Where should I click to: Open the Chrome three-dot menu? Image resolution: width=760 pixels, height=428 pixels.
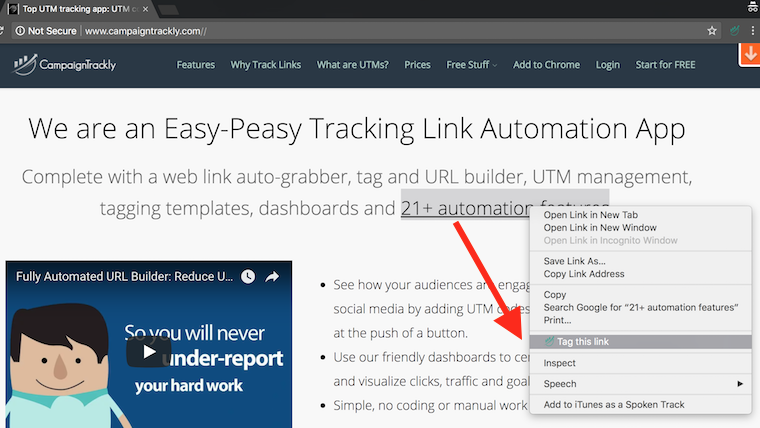click(x=753, y=31)
